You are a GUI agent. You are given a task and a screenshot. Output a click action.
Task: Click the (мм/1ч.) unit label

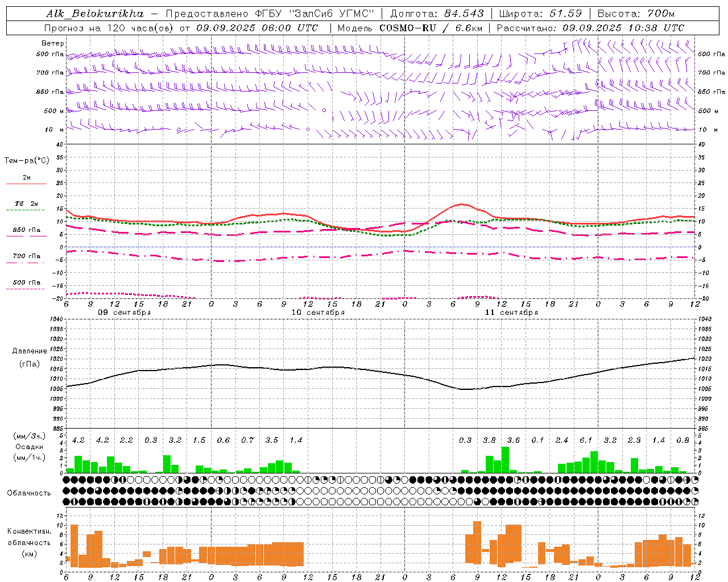tap(30, 458)
